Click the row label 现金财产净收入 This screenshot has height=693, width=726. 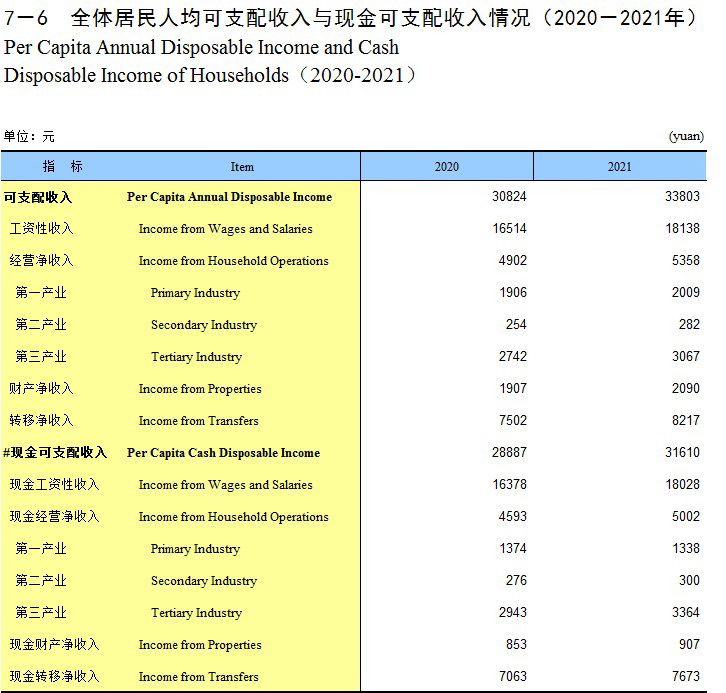click(x=54, y=644)
